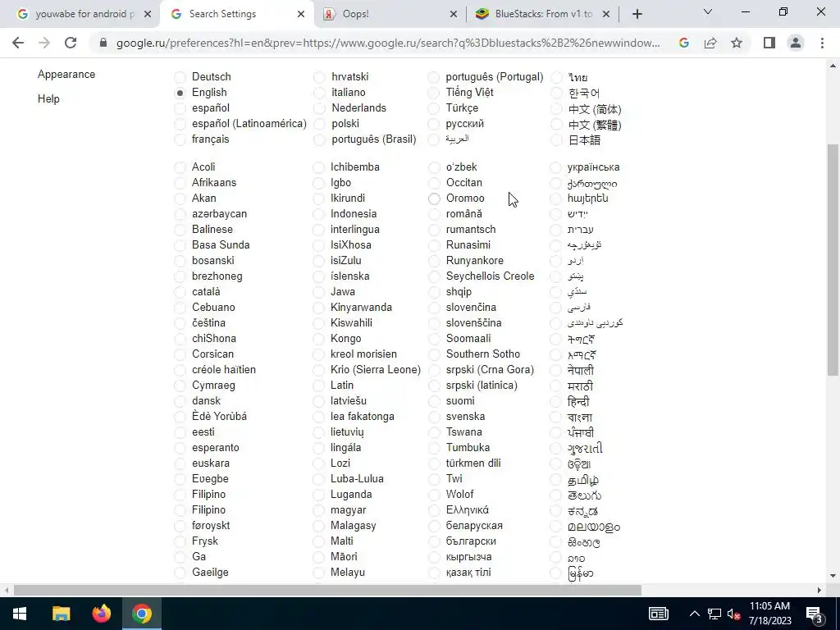Toggle the browser side panel

point(769,43)
